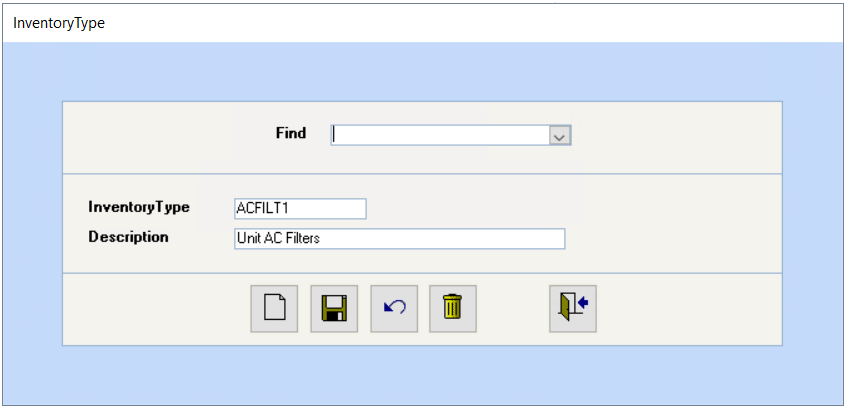846x408 pixels.
Task: Click the bold InventoryType field label
Action: click(x=139, y=207)
